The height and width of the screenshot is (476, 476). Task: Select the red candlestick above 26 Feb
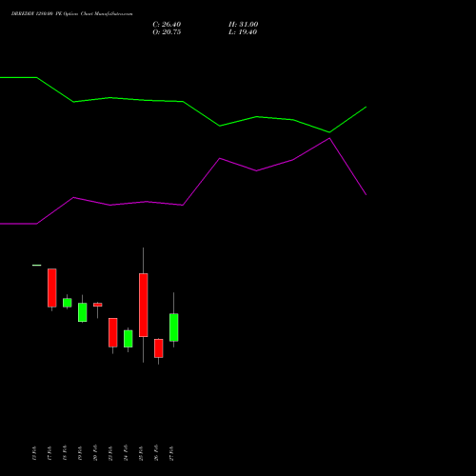click(159, 348)
